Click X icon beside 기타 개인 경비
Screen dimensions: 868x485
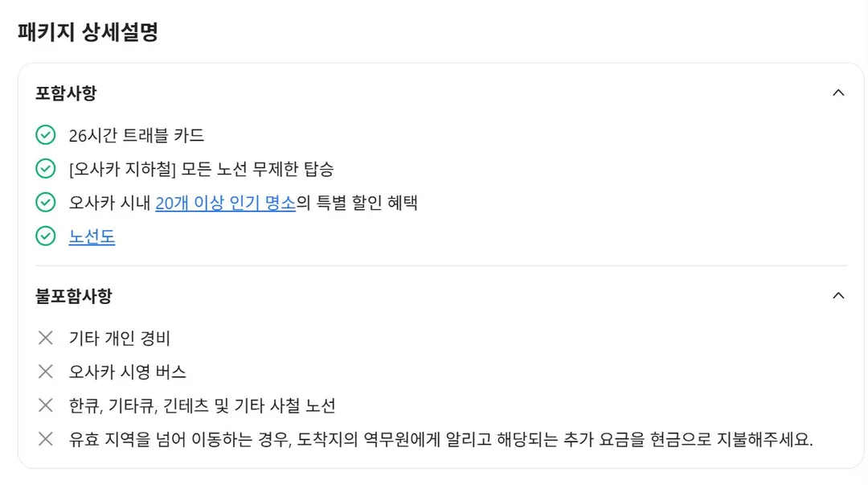(x=45, y=338)
